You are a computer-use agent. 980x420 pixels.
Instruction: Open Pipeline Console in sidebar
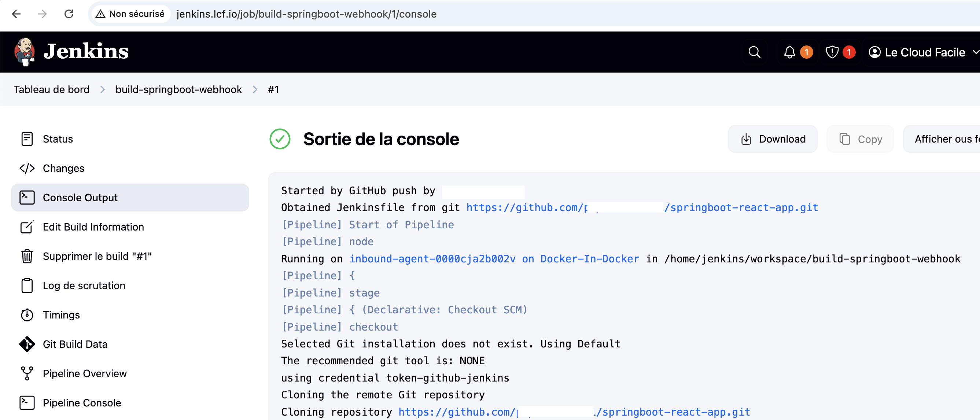(x=81, y=402)
